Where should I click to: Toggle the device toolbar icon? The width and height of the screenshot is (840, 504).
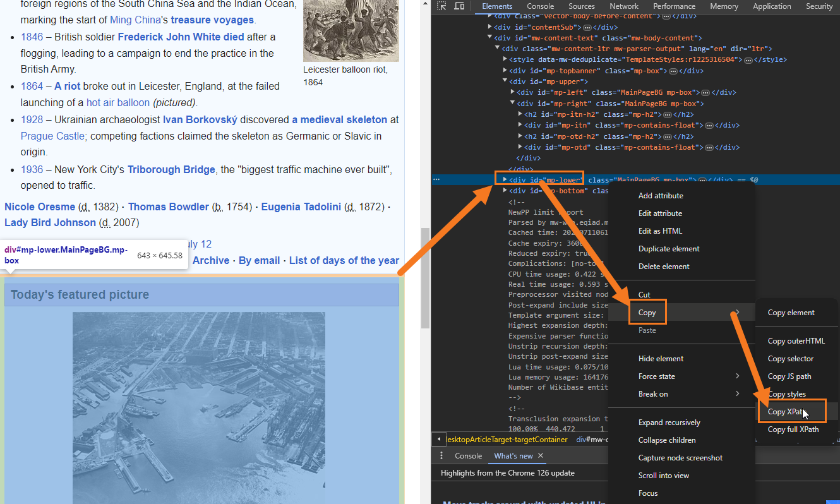tap(460, 6)
